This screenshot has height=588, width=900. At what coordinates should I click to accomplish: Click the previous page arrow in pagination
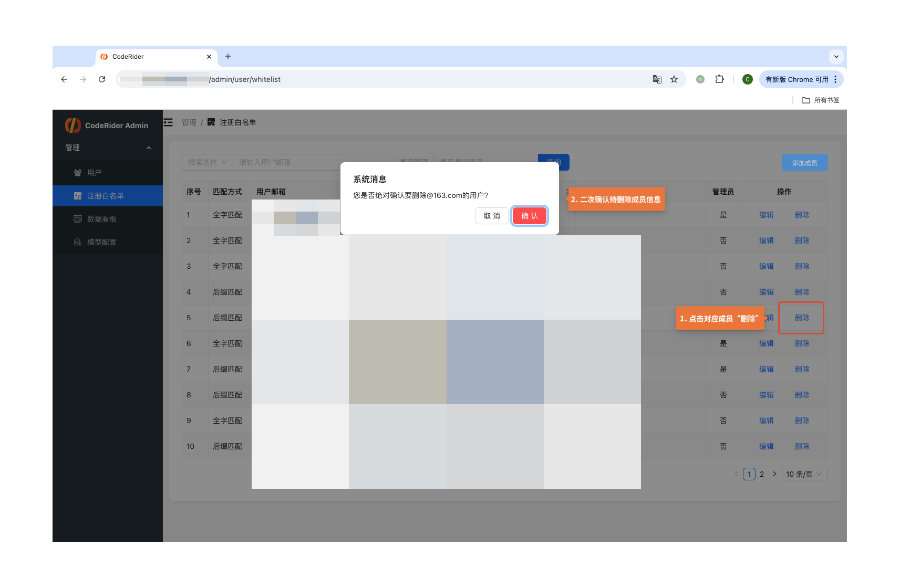737,474
